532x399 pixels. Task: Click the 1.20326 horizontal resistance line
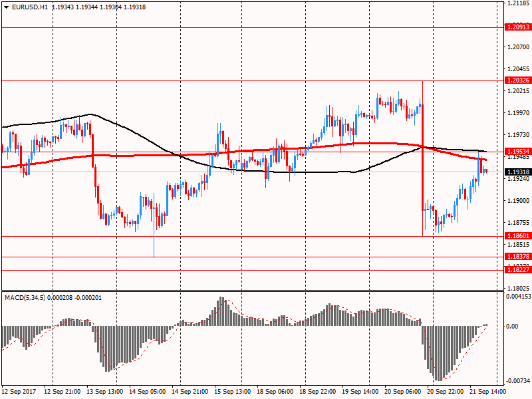[253, 80]
